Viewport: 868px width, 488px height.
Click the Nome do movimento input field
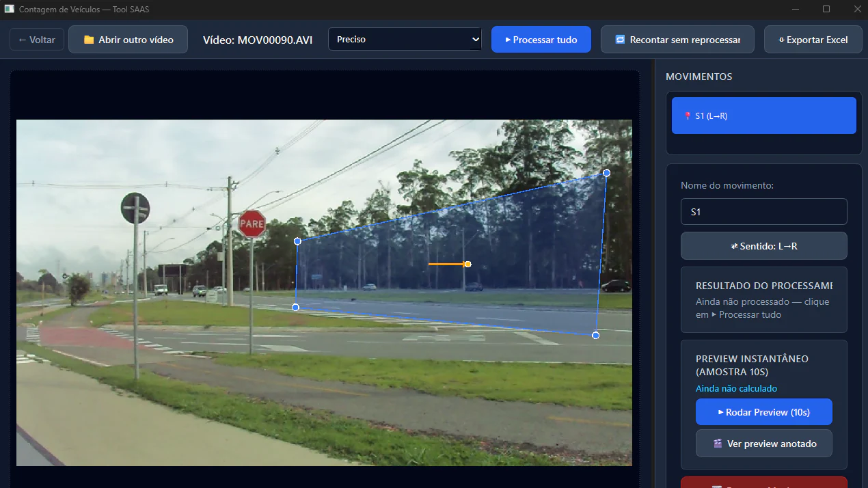coord(763,212)
